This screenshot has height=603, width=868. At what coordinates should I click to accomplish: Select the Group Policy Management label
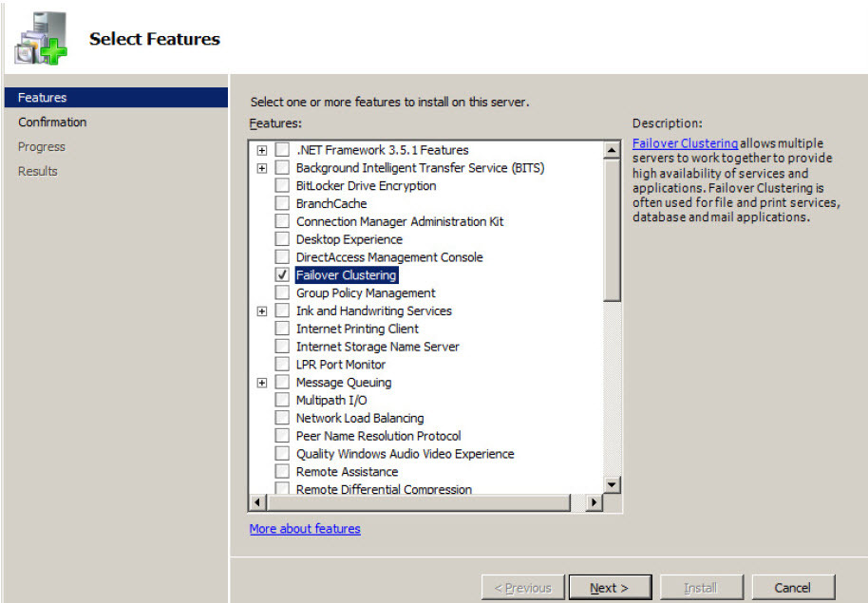click(366, 292)
